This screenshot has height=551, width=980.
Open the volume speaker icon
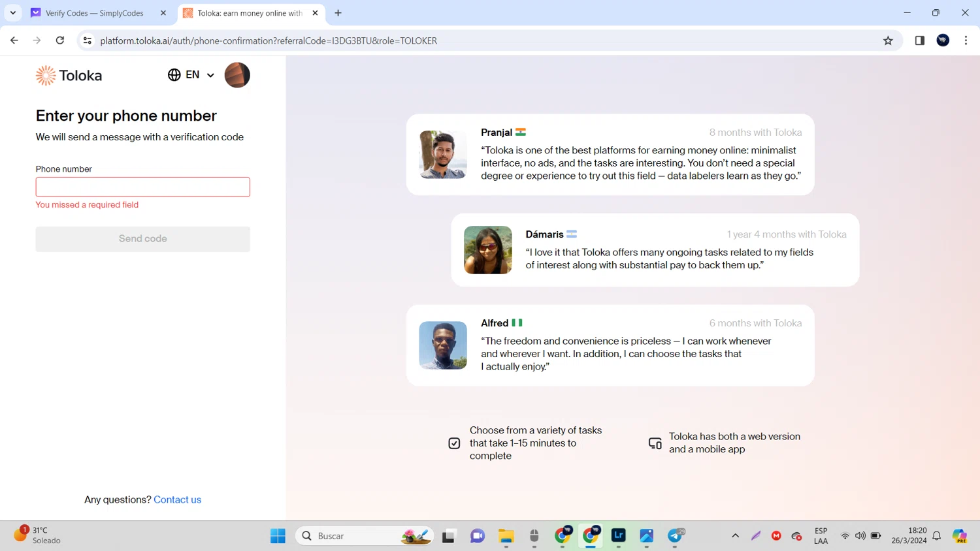pos(860,536)
